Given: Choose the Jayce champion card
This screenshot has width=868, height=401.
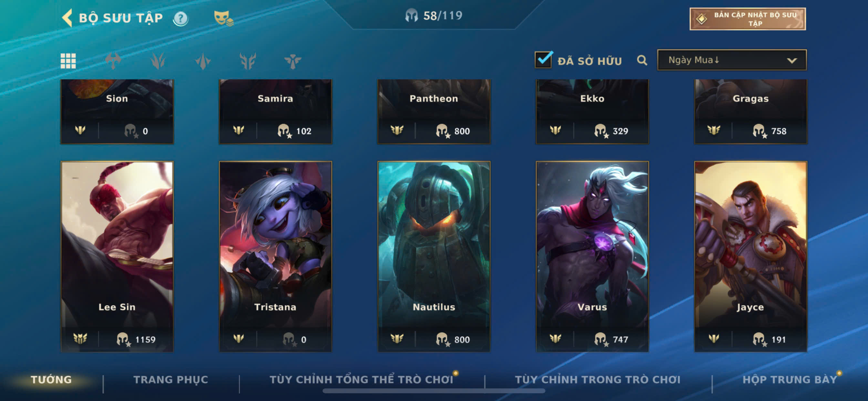Looking at the screenshot, I should (x=750, y=256).
